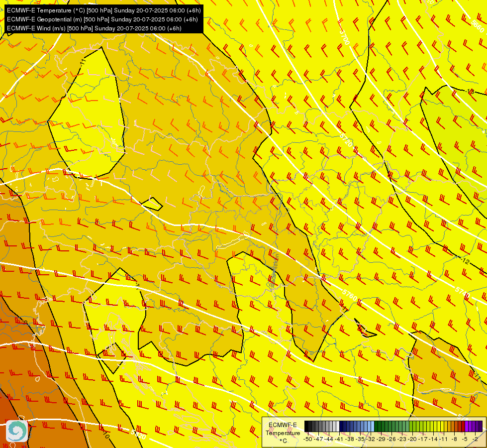
Task: Pick the white swatch above the -41 legend tick
Action: coord(338,426)
